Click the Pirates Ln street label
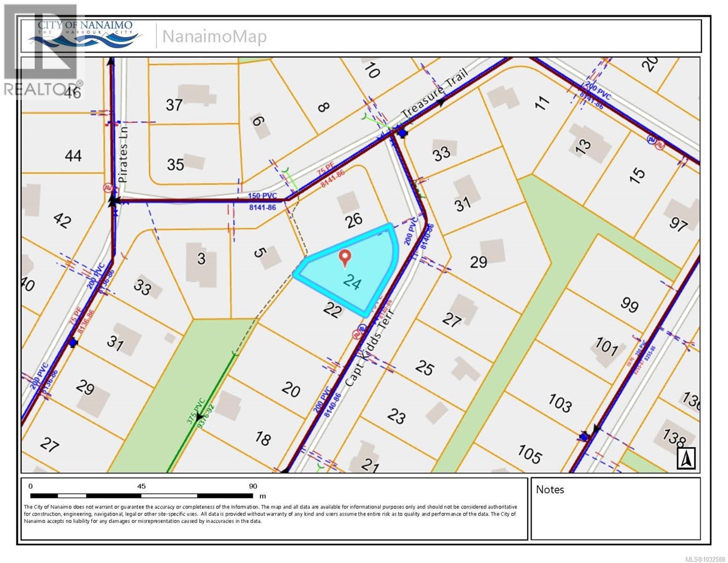Viewport: 728px width, 563px height. point(123,160)
